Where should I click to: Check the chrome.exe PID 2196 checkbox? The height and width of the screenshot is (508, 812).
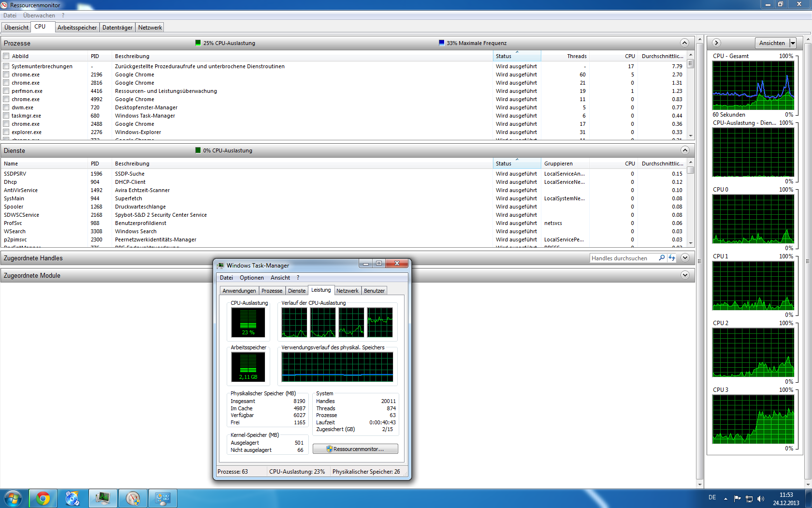click(6, 75)
